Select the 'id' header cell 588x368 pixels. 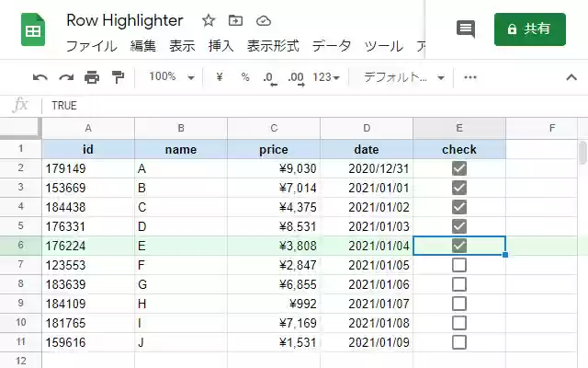[x=88, y=149]
